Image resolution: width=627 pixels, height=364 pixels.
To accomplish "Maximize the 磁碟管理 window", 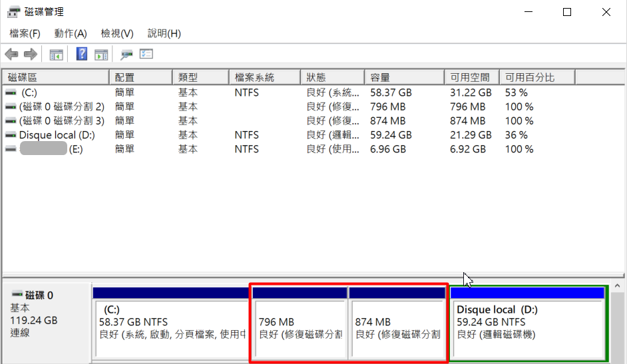I will (x=566, y=12).
